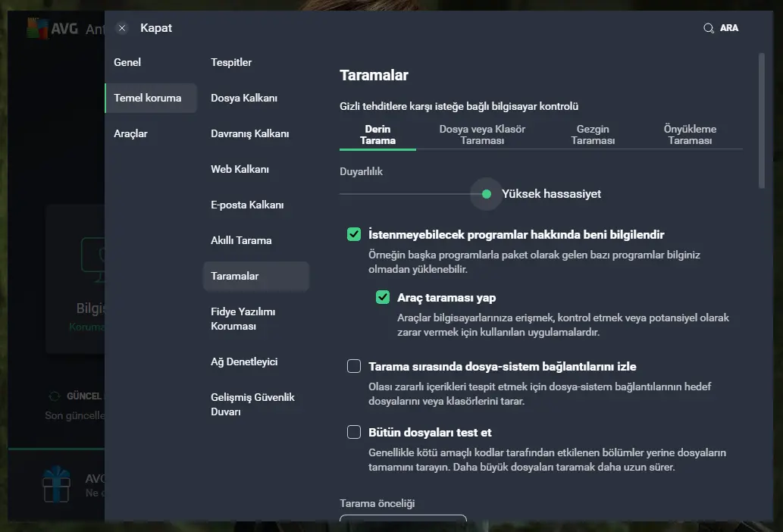Click the ARA search button text

click(x=729, y=28)
